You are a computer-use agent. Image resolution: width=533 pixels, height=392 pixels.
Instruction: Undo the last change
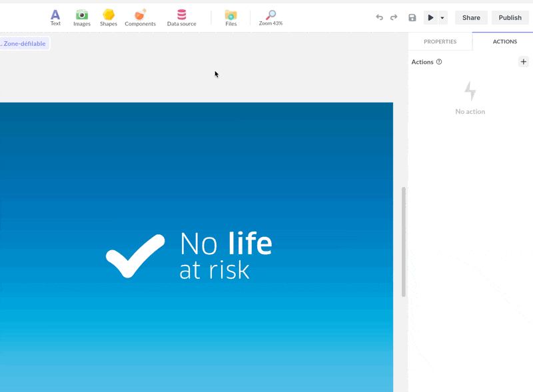coord(380,17)
